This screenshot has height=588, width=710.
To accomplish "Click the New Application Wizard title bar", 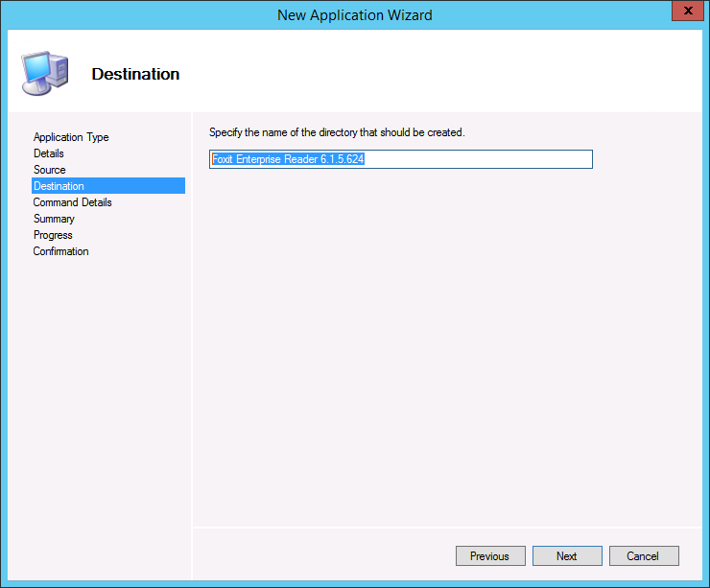I will [x=355, y=15].
